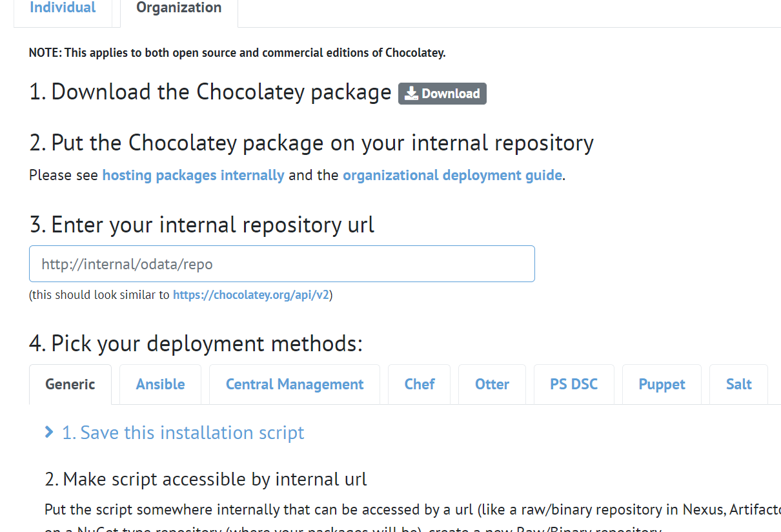Image resolution: width=781 pixels, height=532 pixels.
Task: Open the Central Management tab
Action: 294,384
